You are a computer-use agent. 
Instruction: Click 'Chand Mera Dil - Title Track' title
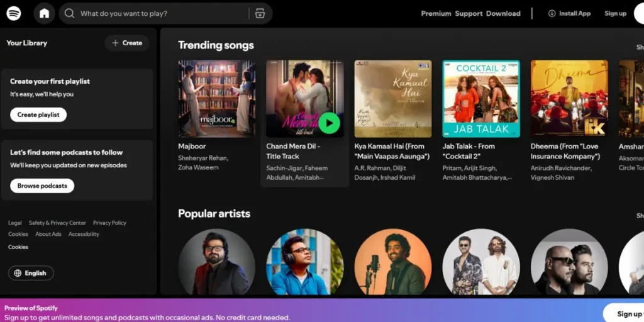(293, 151)
